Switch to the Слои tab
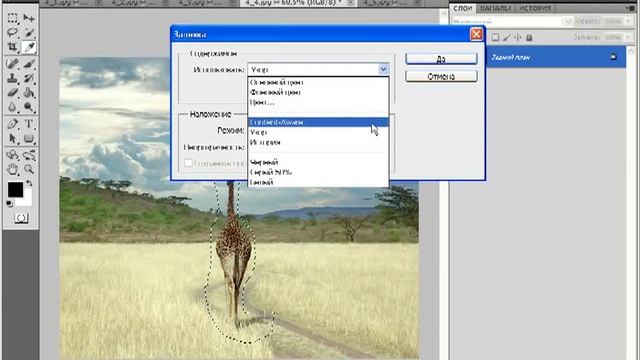The width and height of the screenshot is (640, 360). click(463, 8)
